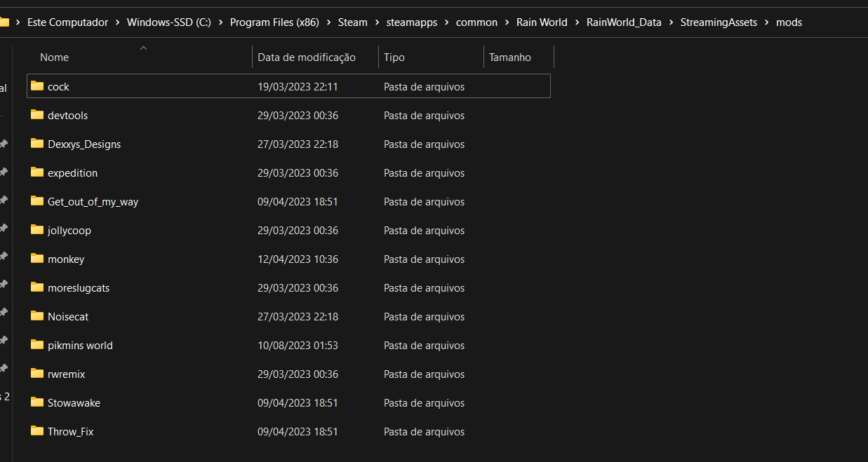Image resolution: width=868 pixels, height=462 pixels.
Task: Expand chevron between Rain World and RainWorld_Data
Action: point(577,22)
